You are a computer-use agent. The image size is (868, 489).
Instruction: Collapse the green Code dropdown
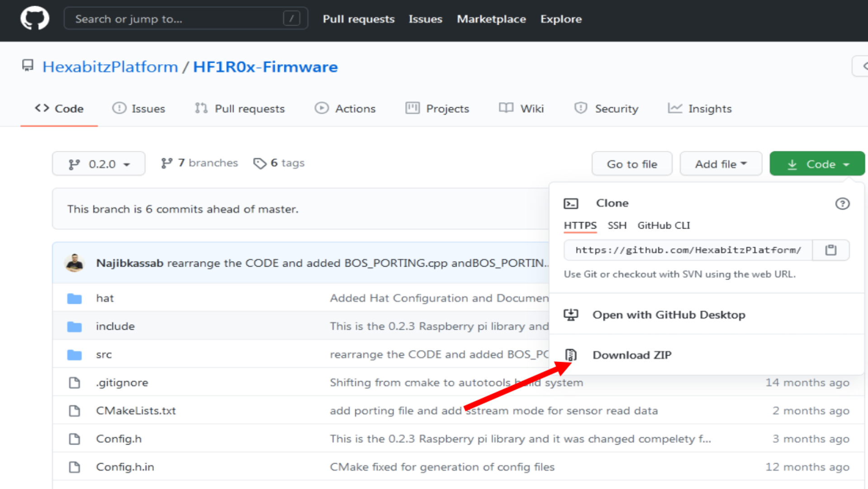tap(816, 163)
